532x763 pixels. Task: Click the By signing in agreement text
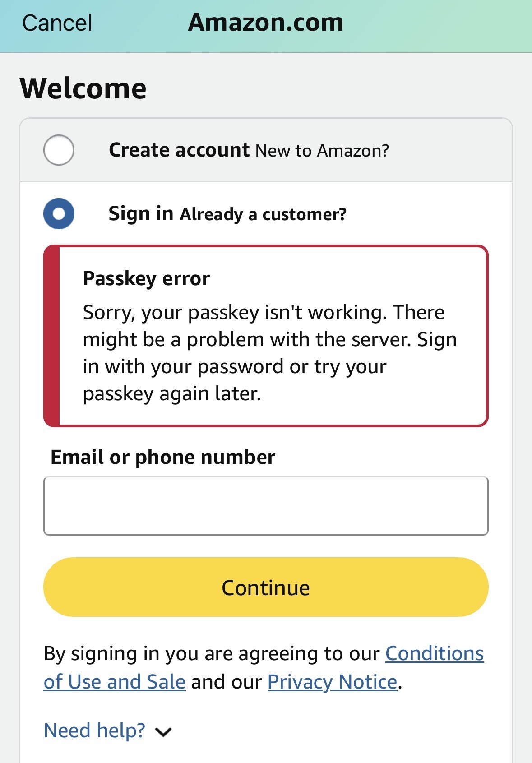212,654
